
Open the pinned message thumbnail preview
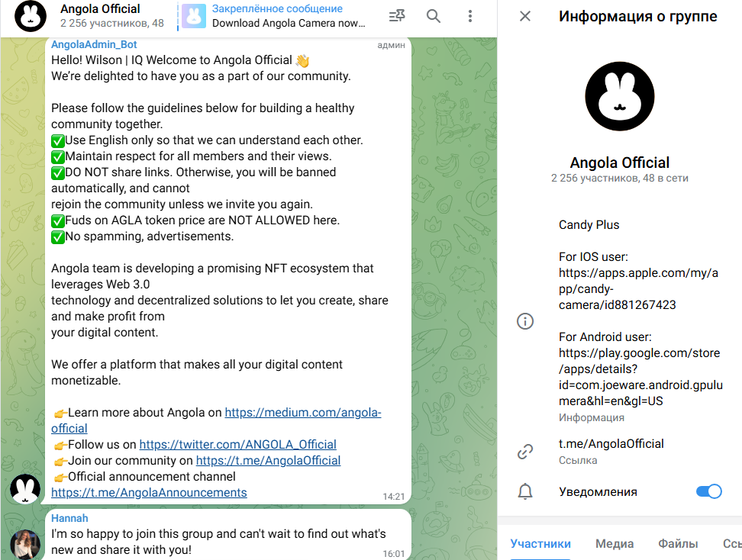[x=194, y=16]
